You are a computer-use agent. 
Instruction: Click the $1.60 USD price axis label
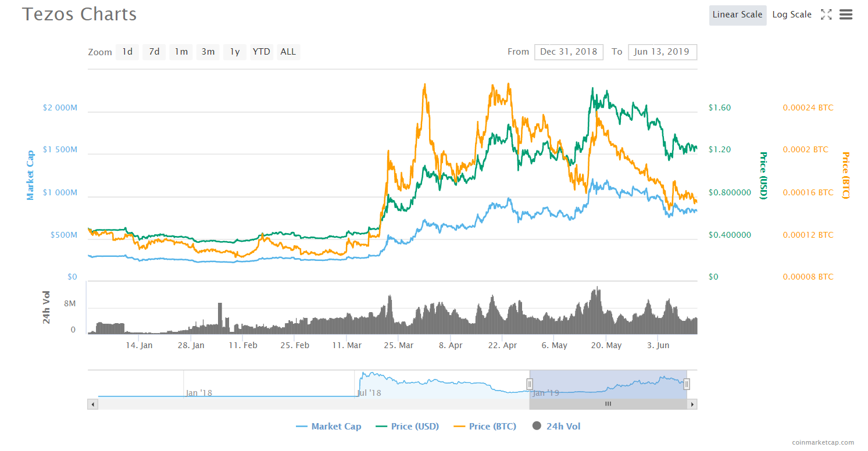pos(720,108)
